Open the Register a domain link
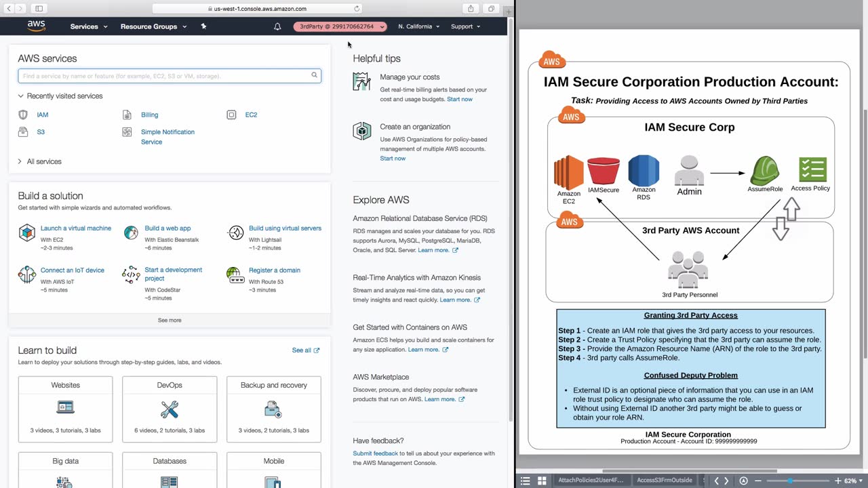The image size is (868, 488). 275,270
